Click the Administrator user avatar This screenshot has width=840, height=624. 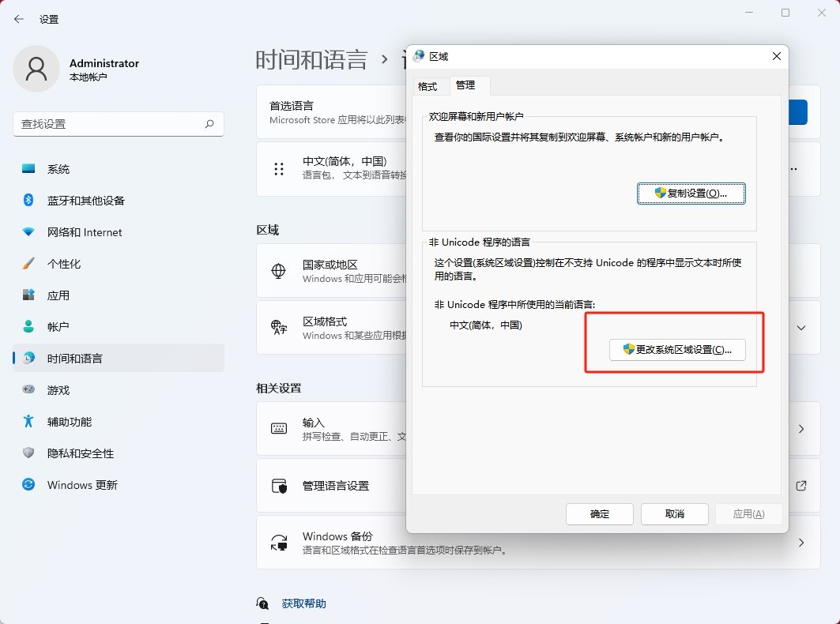click(36, 69)
